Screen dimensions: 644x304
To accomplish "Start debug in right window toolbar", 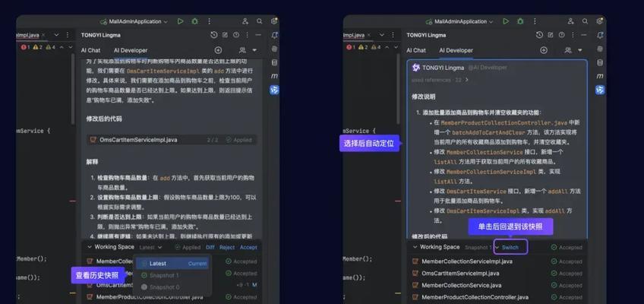I will point(520,21).
